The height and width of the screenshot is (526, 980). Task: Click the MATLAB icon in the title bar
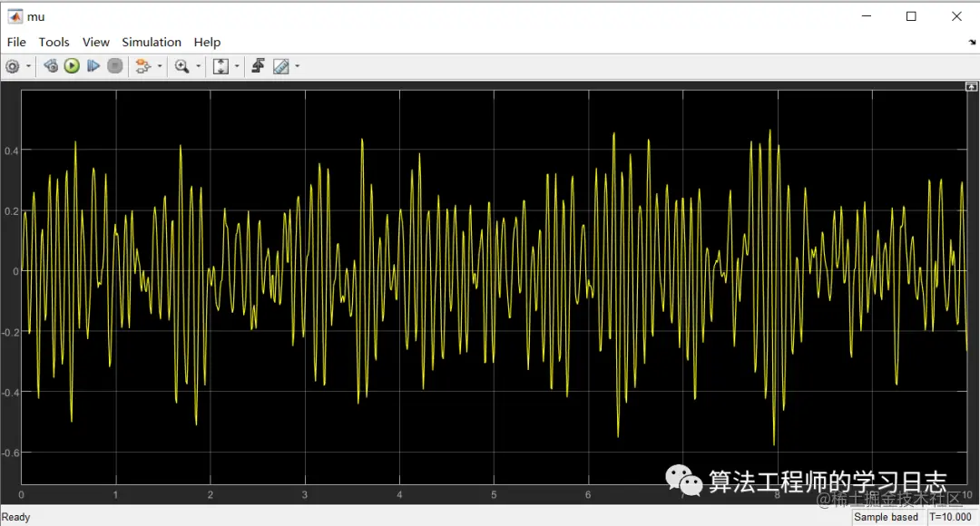click(15, 17)
